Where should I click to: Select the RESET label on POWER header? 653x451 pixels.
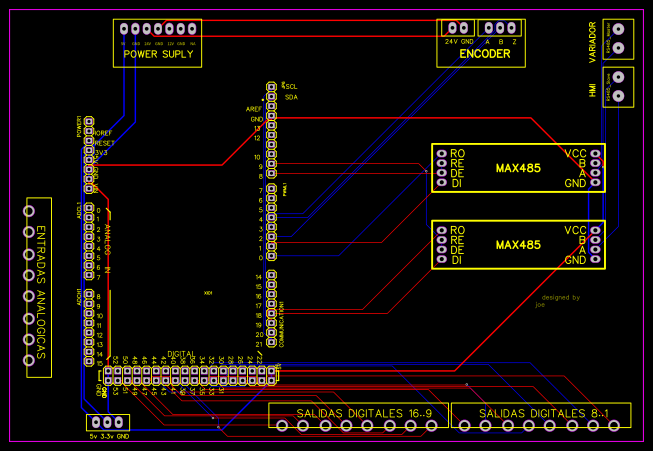click(105, 143)
